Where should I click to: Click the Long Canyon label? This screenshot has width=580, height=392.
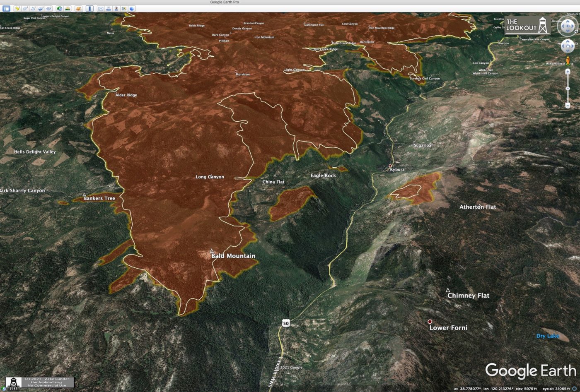[210, 177]
